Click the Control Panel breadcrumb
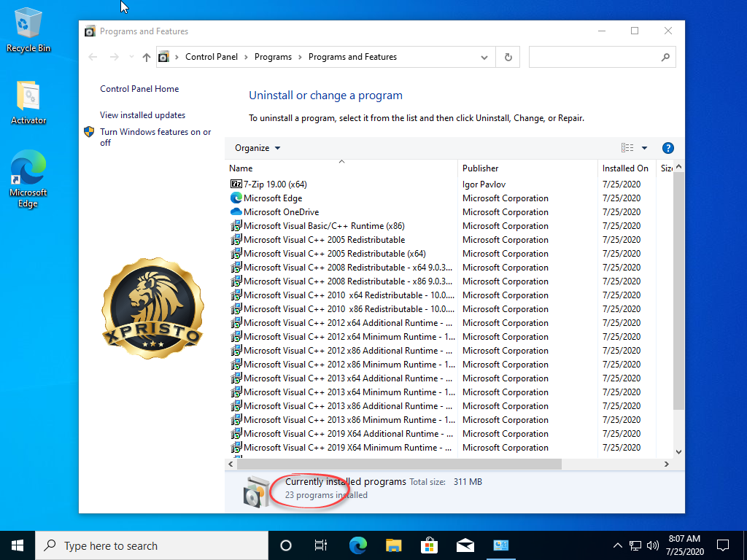The height and width of the screenshot is (560, 747). point(212,57)
